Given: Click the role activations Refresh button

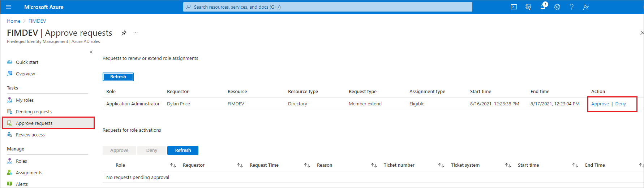Looking at the screenshot, I should tap(183, 150).
